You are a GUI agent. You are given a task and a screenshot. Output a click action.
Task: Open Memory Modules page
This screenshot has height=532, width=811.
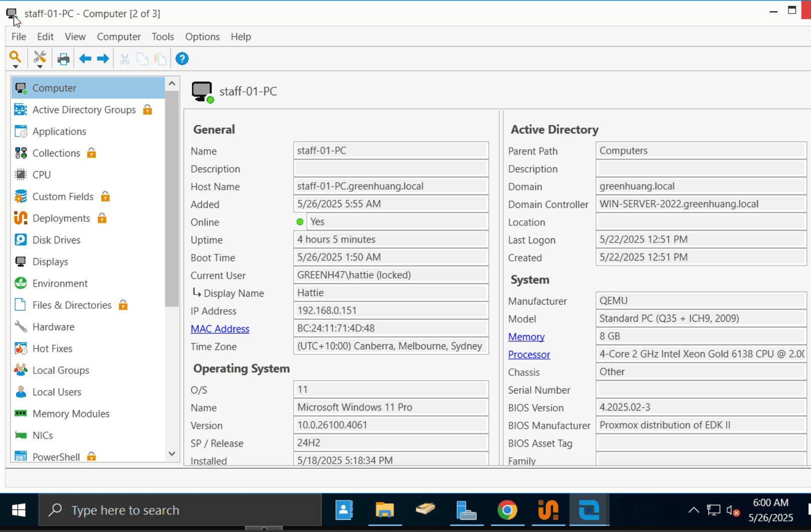(71, 414)
